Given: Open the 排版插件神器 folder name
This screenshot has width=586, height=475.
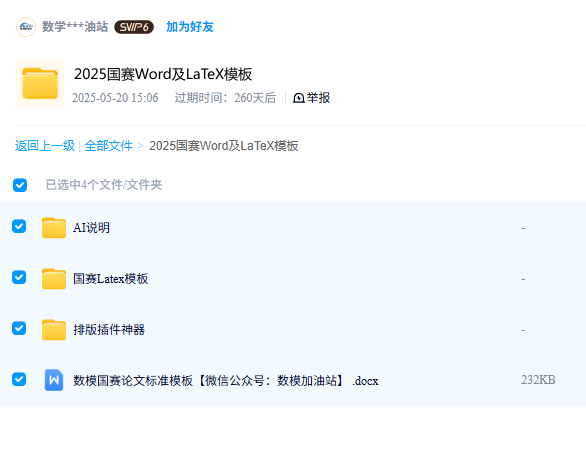Looking at the screenshot, I should (x=109, y=330).
